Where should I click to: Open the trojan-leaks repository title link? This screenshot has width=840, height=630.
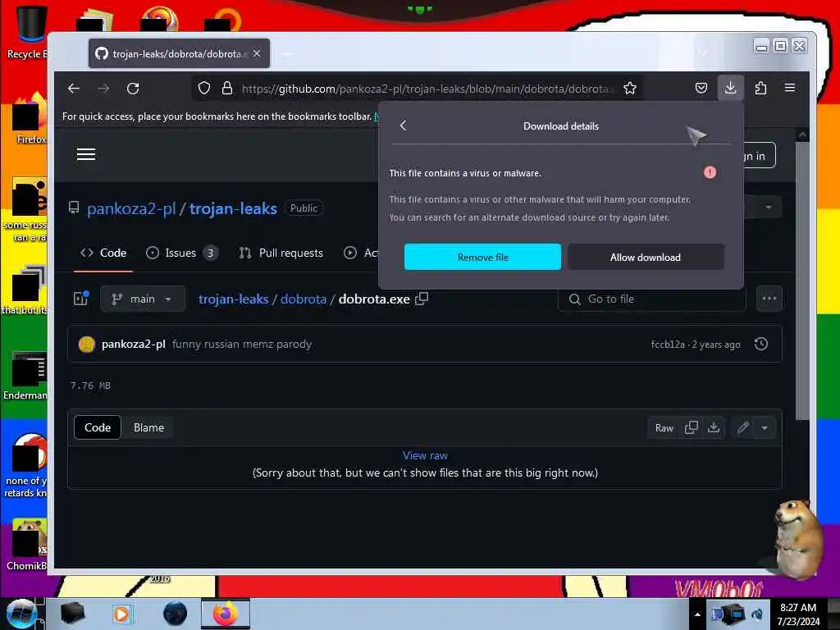point(233,208)
